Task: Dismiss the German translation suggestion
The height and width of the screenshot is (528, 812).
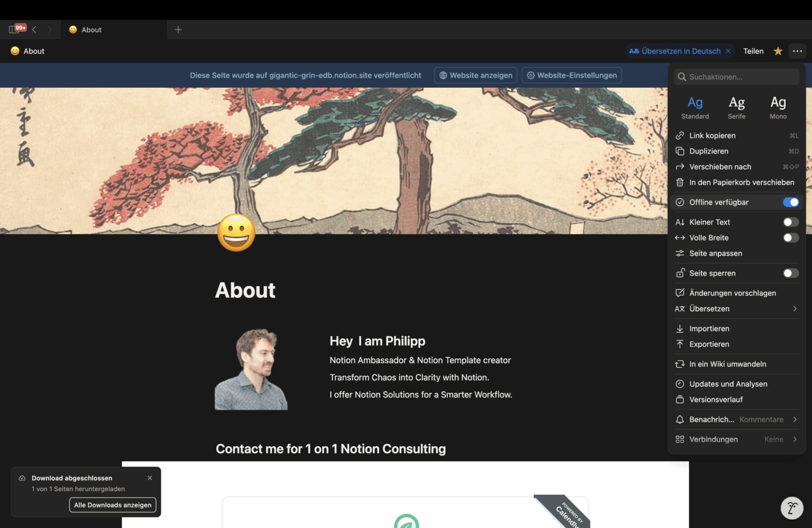Action: click(728, 51)
